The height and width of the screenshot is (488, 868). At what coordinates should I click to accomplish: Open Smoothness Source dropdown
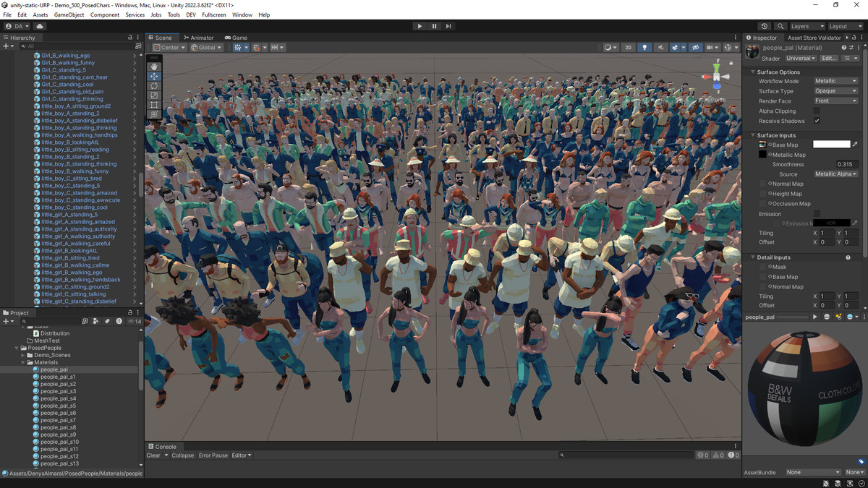pyautogui.click(x=835, y=174)
